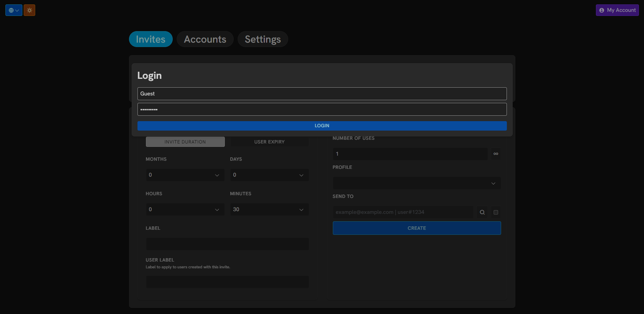The width and height of the screenshot is (644, 314).
Task: Open the Settings tab
Action: pyautogui.click(x=263, y=39)
